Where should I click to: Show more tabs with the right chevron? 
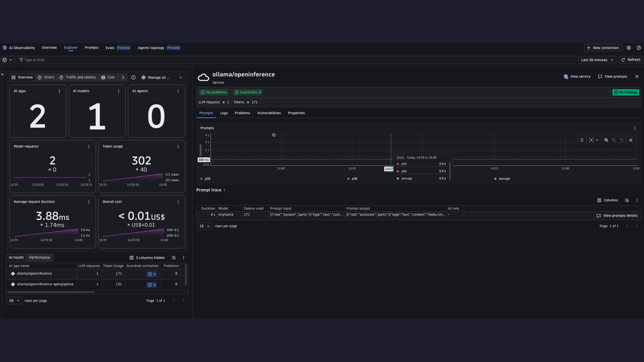(123, 77)
